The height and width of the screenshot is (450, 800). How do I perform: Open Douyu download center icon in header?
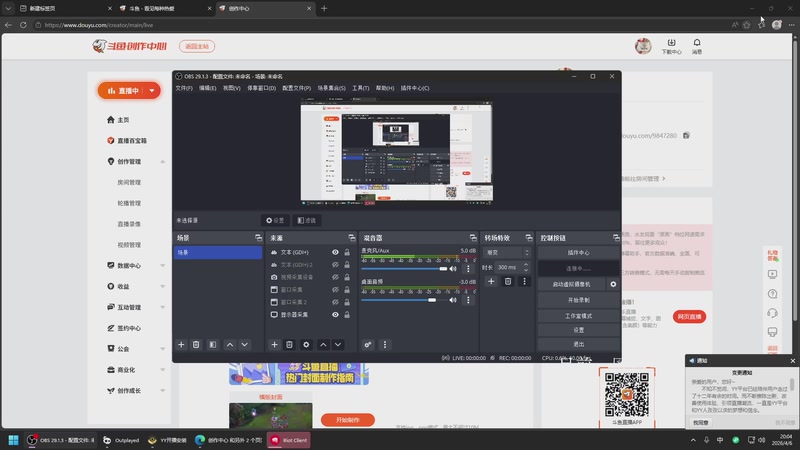coord(671,46)
